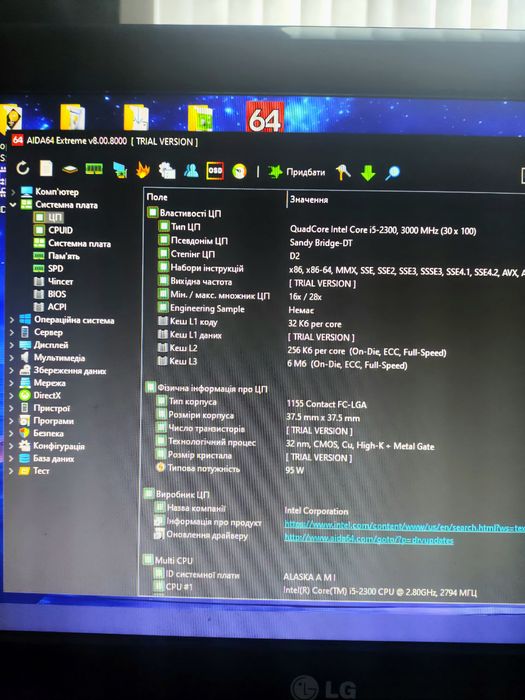This screenshot has width=525, height=700.
Task: Expand the Сервер node
Action: click(12, 332)
